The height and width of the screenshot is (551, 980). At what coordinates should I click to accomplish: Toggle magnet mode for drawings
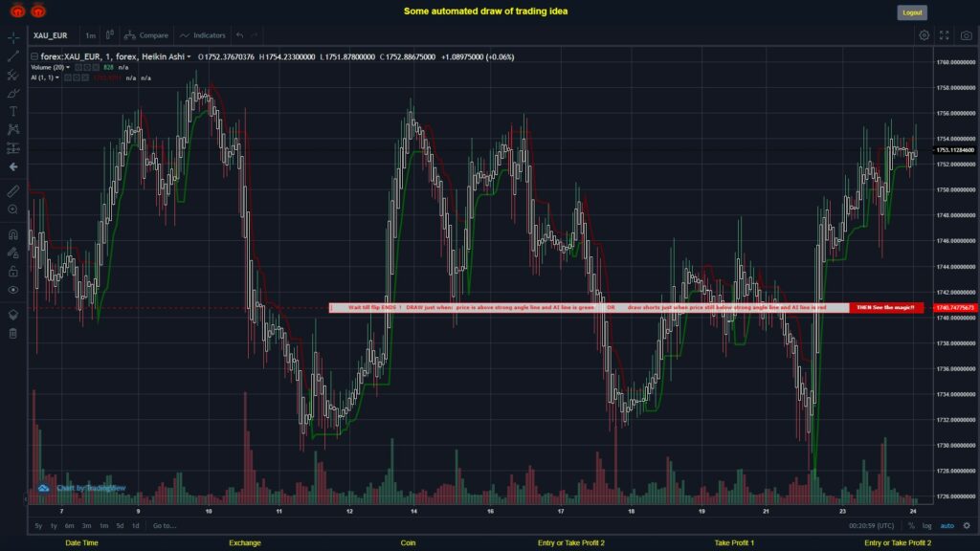(13, 234)
